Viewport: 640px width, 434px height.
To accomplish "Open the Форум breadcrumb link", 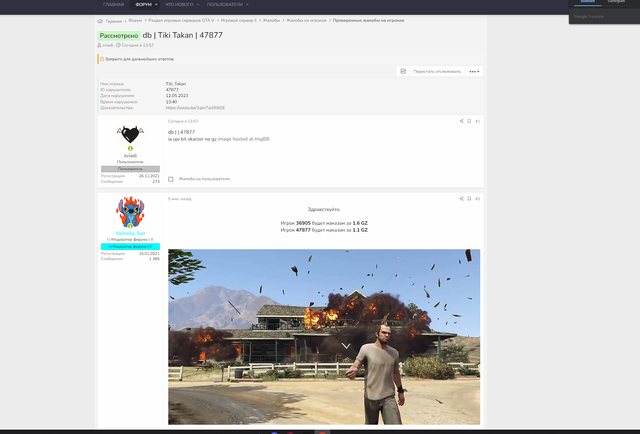I will tap(135, 20).
